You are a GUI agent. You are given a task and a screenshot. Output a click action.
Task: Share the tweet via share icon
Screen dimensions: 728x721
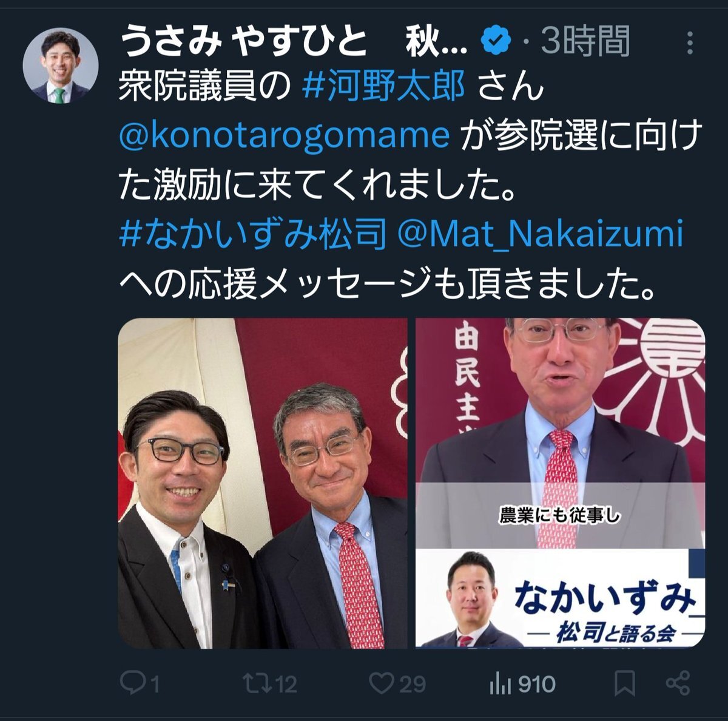tap(678, 684)
